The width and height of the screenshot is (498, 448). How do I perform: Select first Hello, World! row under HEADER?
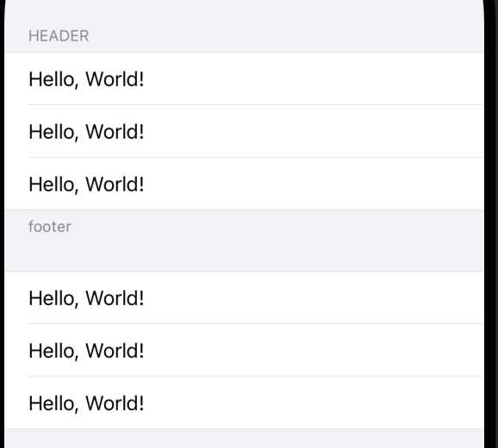click(x=244, y=78)
